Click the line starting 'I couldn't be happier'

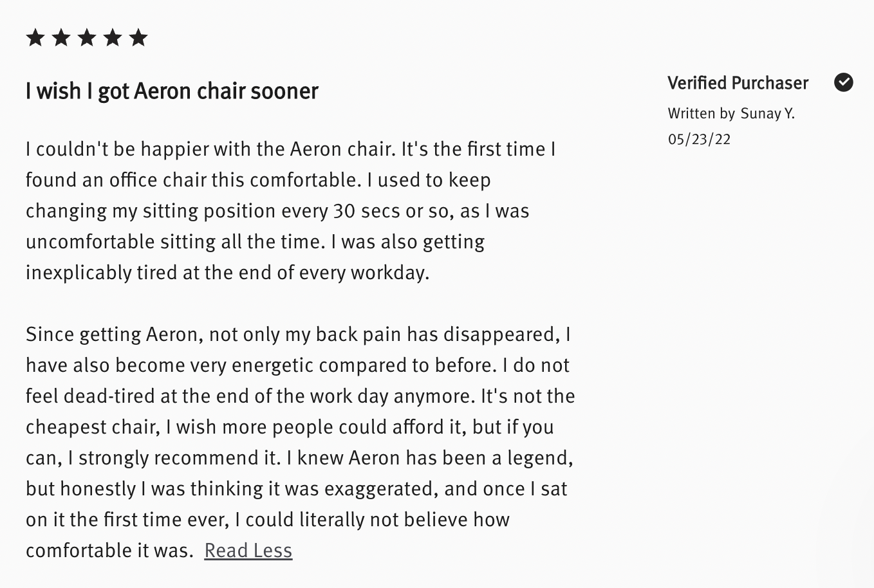click(291, 149)
